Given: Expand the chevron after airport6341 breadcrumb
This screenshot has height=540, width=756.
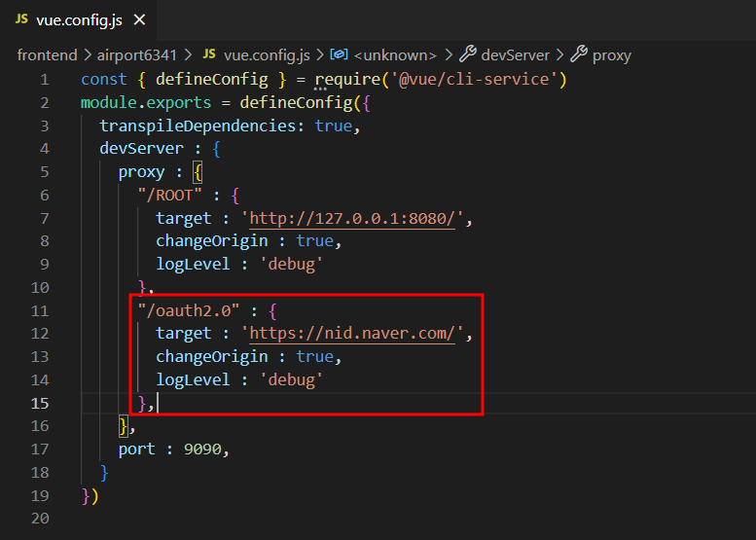Looking at the screenshot, I should pyautogui.click(x=188, y=54).
